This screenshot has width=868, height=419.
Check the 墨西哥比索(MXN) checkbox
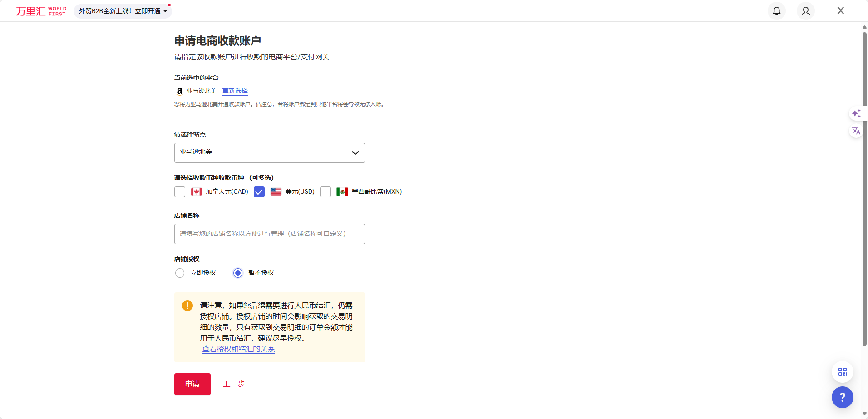coord(325,192)
